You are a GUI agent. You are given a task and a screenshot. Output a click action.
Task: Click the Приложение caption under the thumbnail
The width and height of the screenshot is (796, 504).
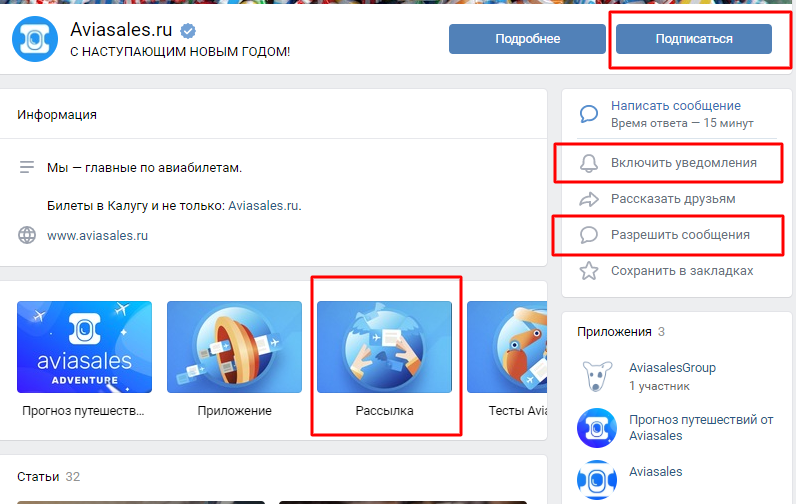click(235, 411)
